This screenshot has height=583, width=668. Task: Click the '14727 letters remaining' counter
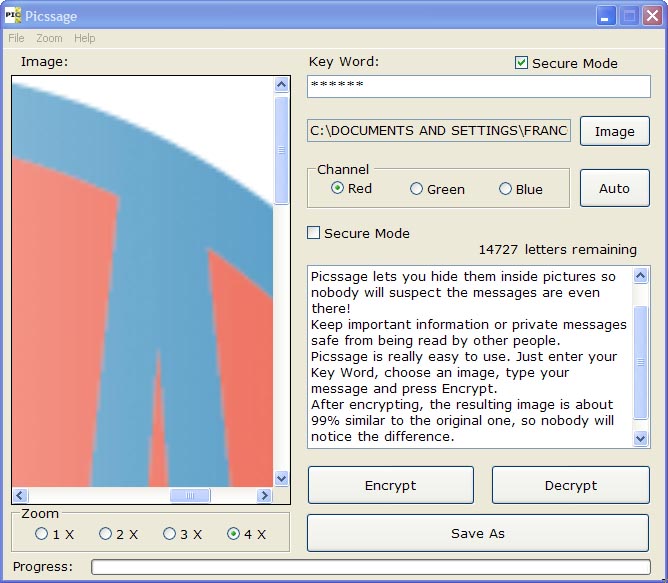pos(558,249)
